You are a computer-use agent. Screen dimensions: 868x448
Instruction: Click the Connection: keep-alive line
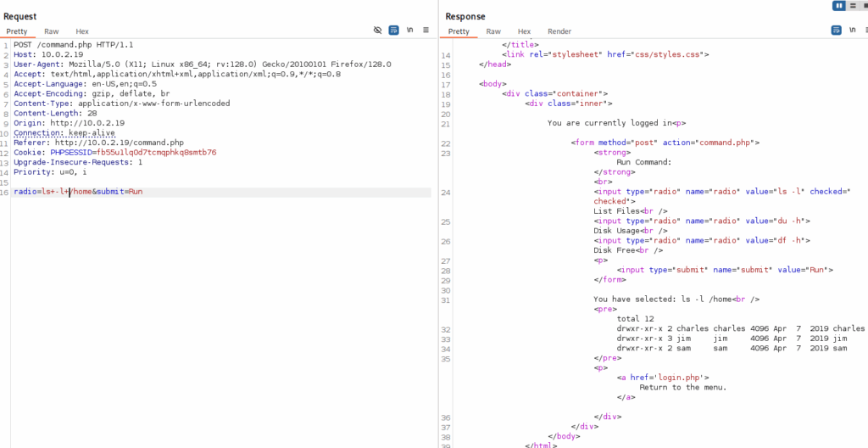click(x=64, y=133)
